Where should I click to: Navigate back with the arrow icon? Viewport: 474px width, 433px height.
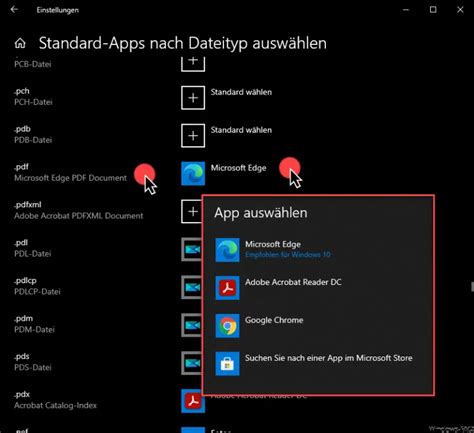[14, 10]
